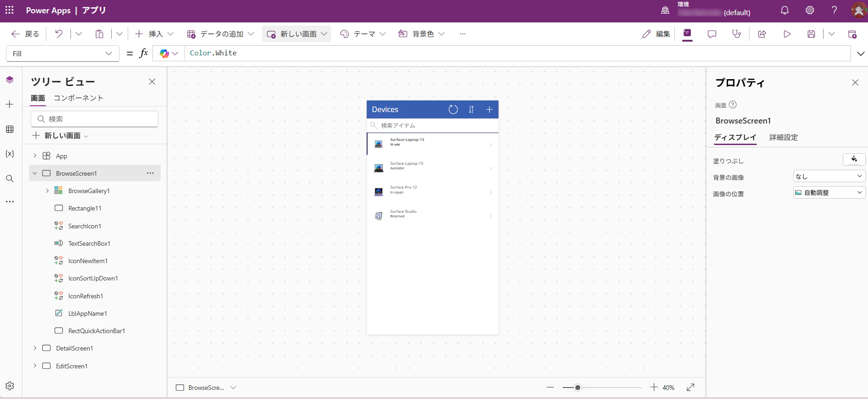The height and width of the screenshot is (399, 868).
Task: Open the toolbar overflow ellipsis menu
Action: [463, 34]
